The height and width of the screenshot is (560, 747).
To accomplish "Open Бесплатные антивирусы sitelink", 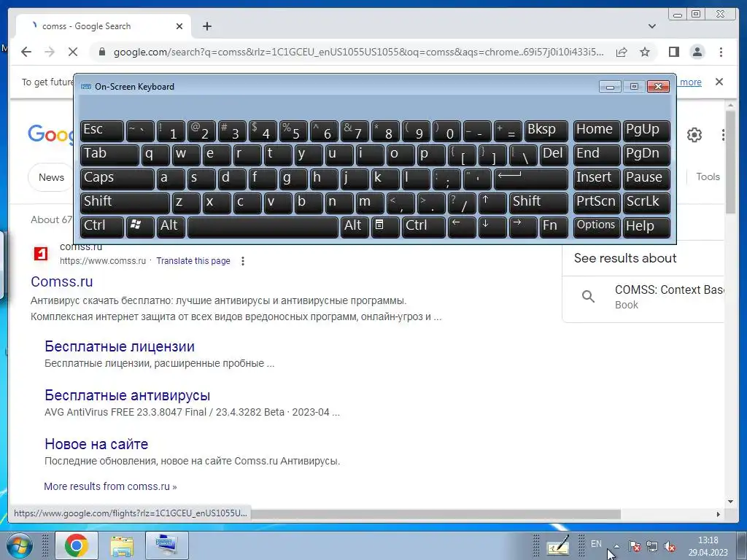I will pos(127,395).
